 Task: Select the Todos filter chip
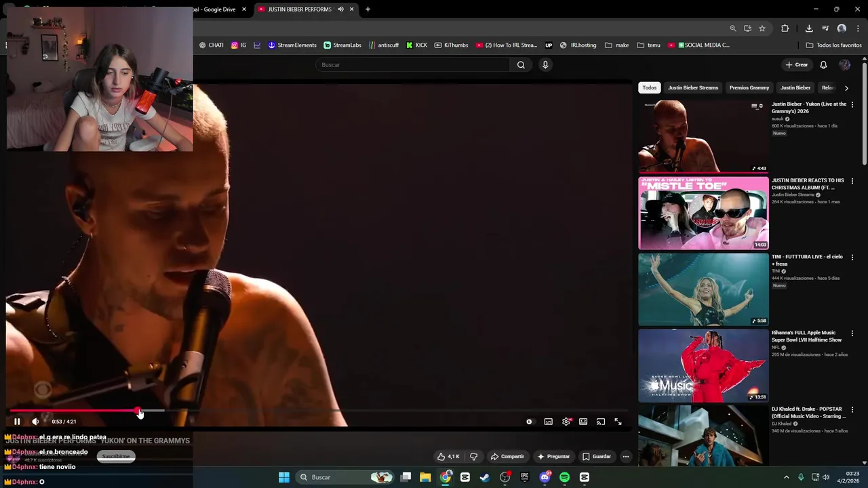(x=650, y=87)
